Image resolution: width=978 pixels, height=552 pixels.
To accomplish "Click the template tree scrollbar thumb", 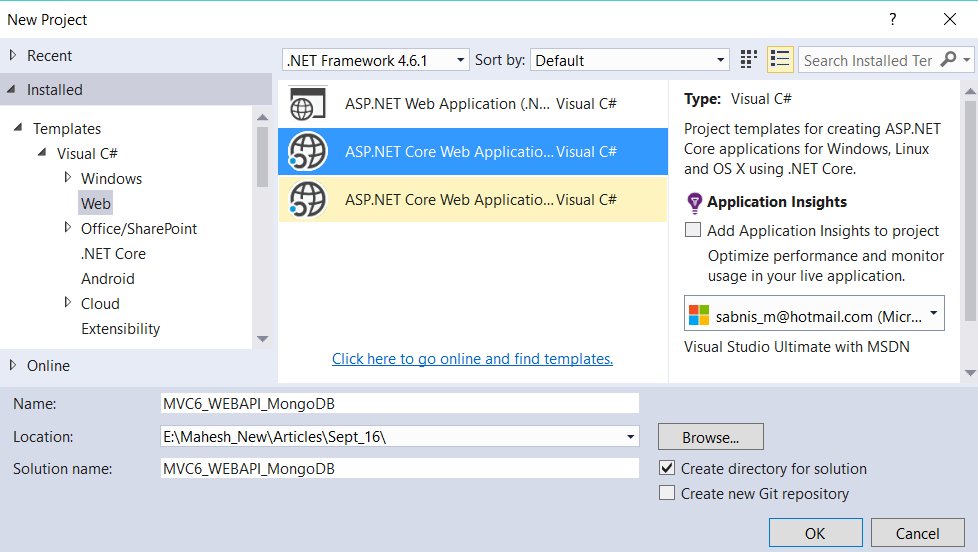I will 263,157.
